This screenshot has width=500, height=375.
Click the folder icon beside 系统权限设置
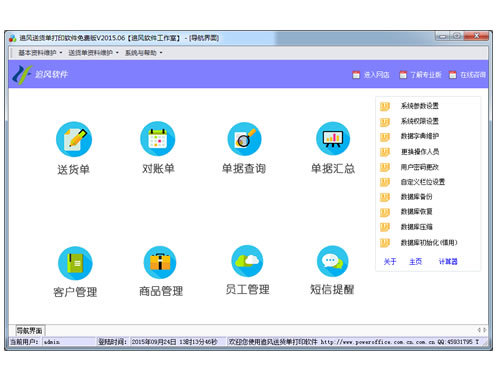coord(385,122)
